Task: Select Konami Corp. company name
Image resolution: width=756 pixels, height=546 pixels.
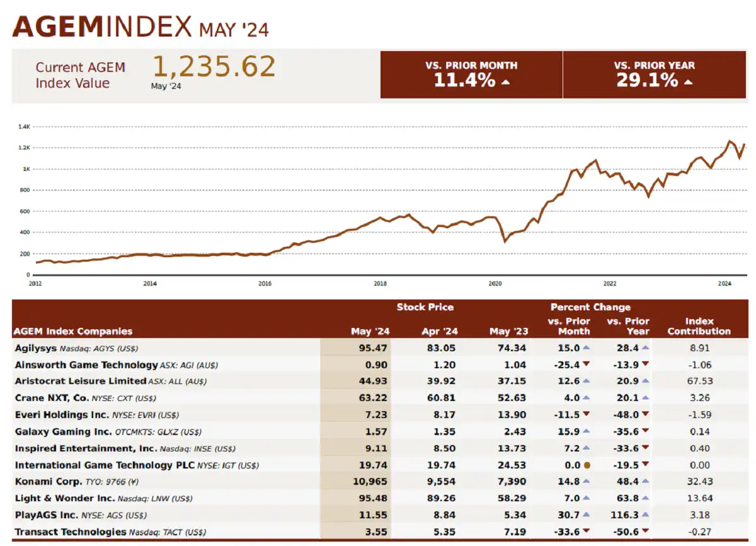Action: [x=49, y=482]
